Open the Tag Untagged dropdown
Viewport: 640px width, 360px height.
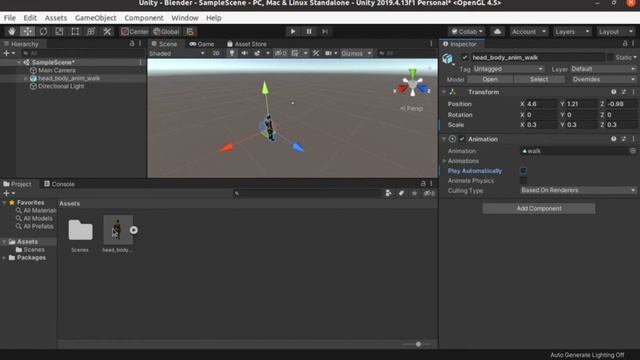pos(508,69)
